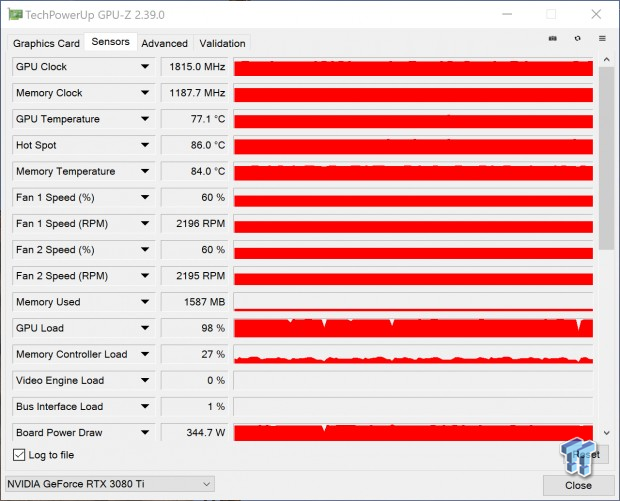Switch to the Graphics Card tab
Image resolution: width=620 pixels, height=501 pixels.
click(46, 43)
